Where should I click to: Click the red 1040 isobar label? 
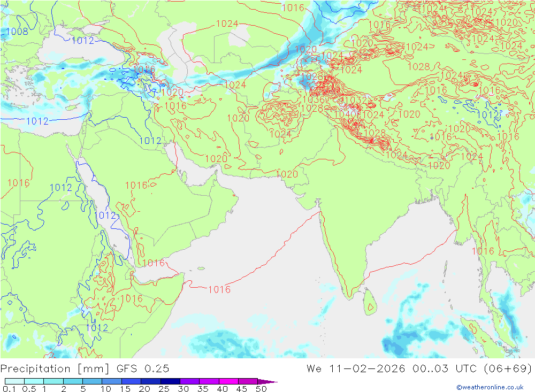345,114
